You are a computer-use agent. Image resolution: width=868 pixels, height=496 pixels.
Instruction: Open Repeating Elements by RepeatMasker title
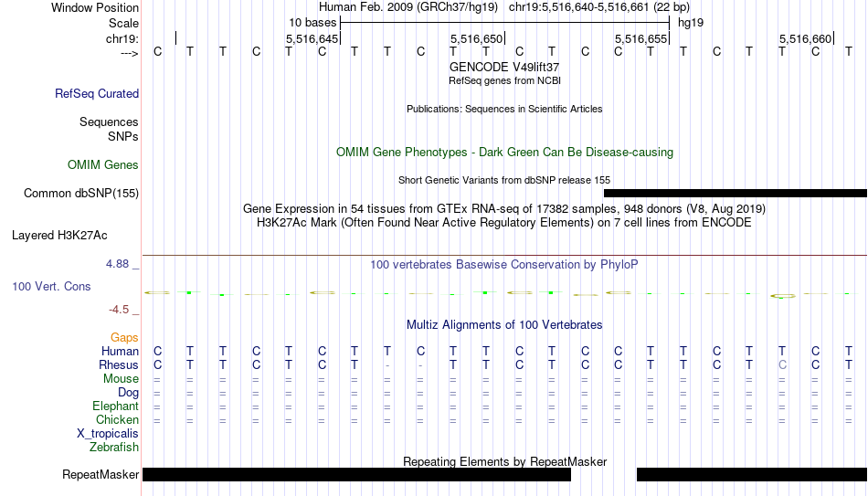(504, 461)
